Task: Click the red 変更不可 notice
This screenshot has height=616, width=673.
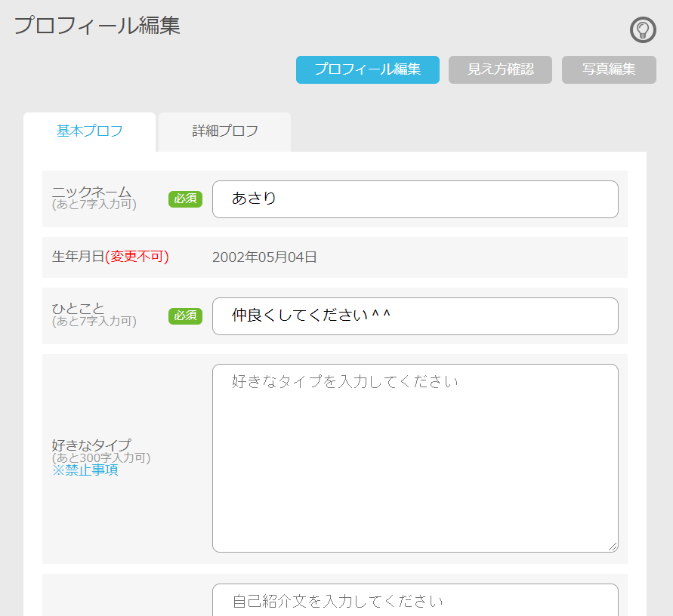Action: [x=137, y=257]
